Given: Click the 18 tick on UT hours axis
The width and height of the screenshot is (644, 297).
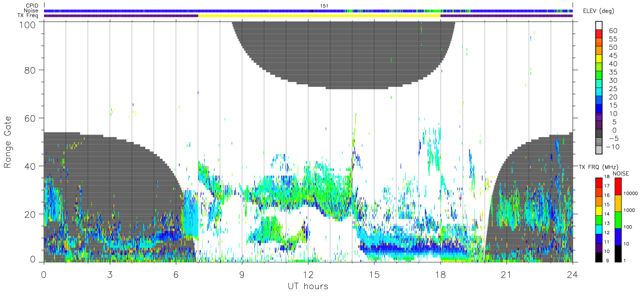Looking at the screenshot, I should 441,274.
